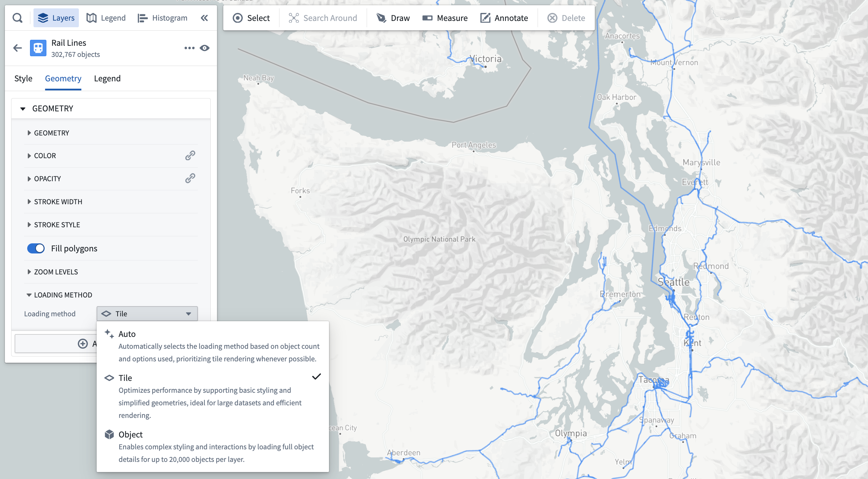Select Object loading method option

pyautogui.click(x=130, y=434)
